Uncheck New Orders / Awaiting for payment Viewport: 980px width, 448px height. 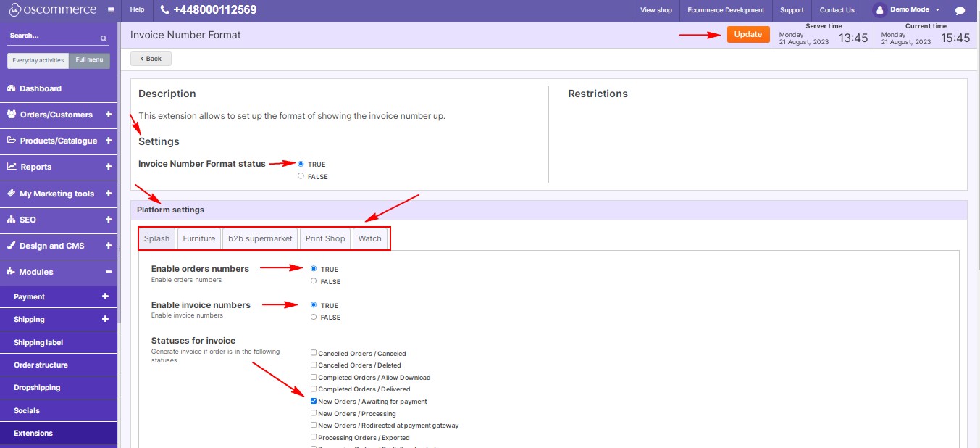tap(314, 401)
